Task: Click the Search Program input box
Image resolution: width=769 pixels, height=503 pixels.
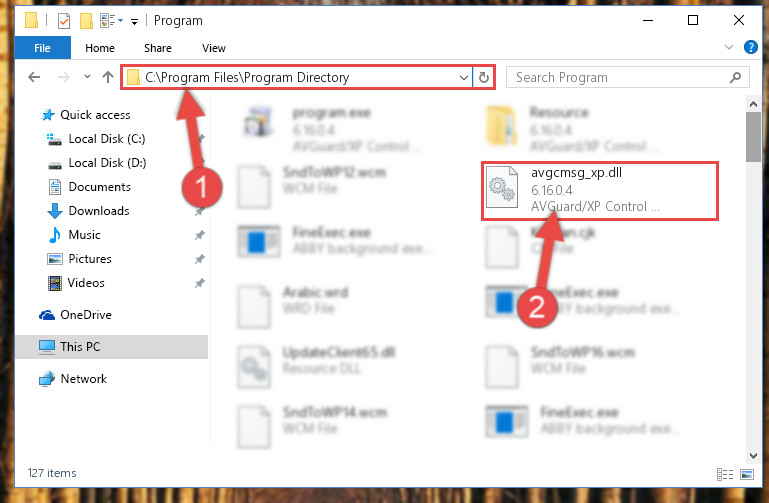Action: tap(617, 77)
